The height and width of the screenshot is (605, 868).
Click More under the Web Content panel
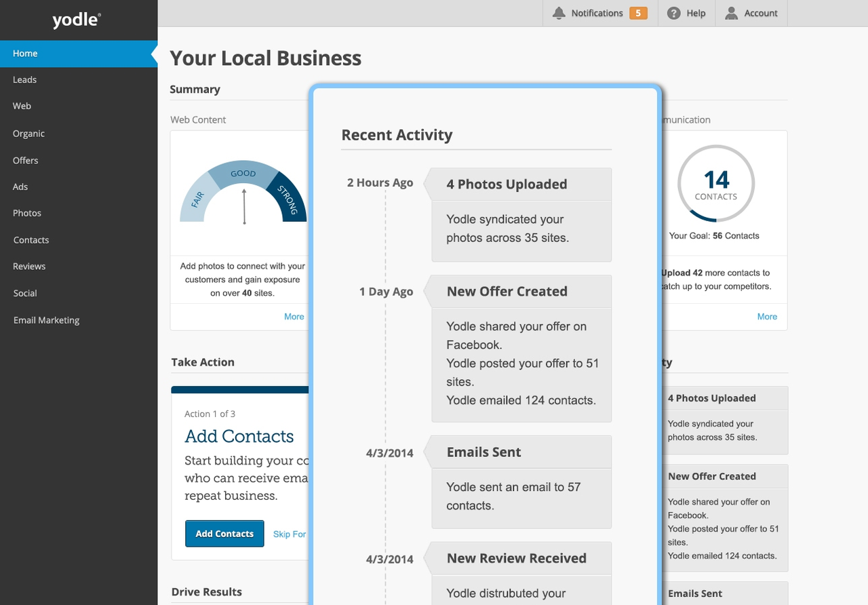[294, 316]
